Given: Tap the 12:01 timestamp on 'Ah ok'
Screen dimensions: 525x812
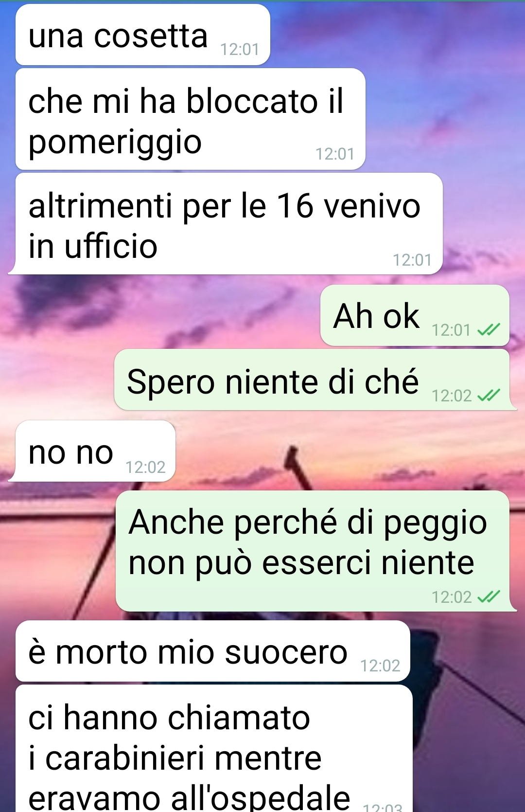Looking at the screenshot, I should pyautogui.click(x=451, y=330).
